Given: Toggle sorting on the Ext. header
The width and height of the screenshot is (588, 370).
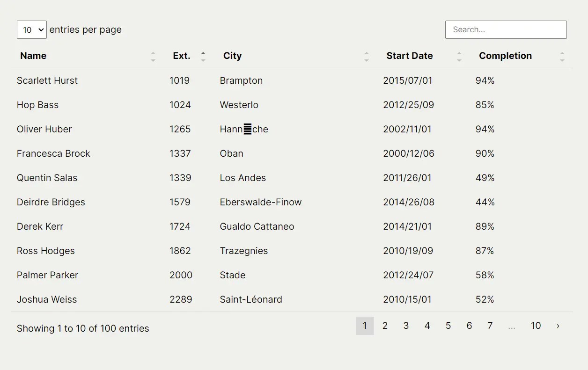Looking at the screenshot, I should click(203, 55).
